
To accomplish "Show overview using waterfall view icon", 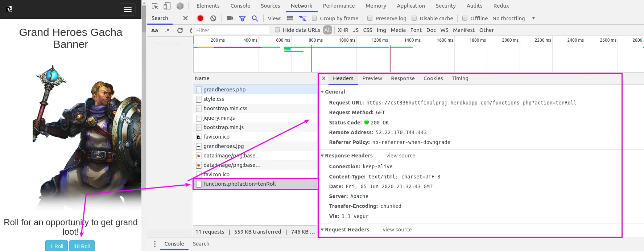I will pos(302,18).
